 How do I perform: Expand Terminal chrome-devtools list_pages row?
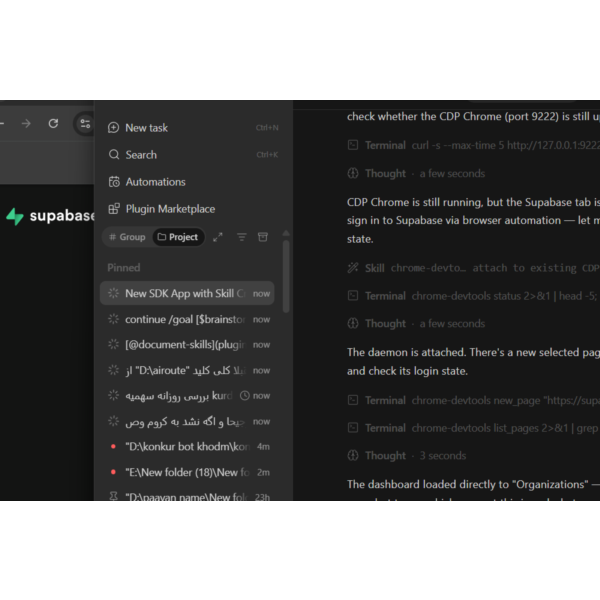(473, 428)
